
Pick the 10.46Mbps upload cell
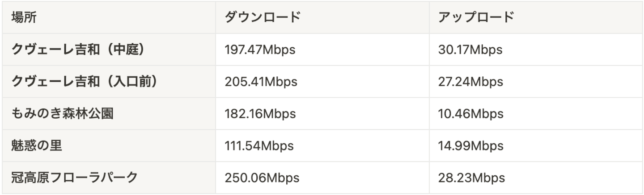coord(471,114)
